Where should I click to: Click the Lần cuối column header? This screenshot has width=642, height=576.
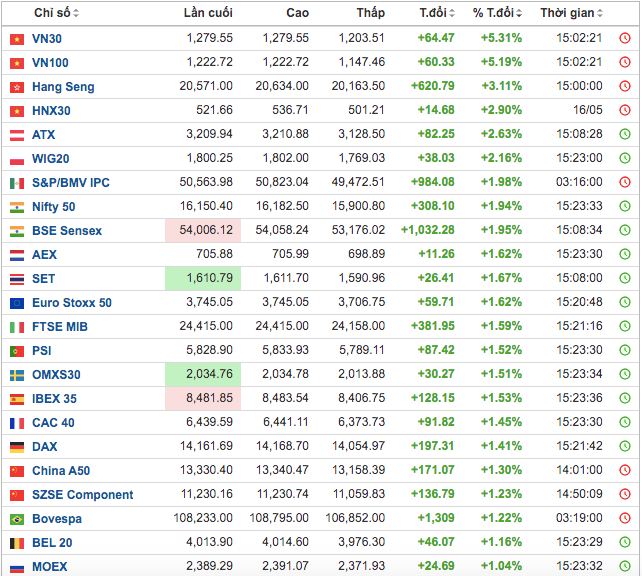click(207, 13)
